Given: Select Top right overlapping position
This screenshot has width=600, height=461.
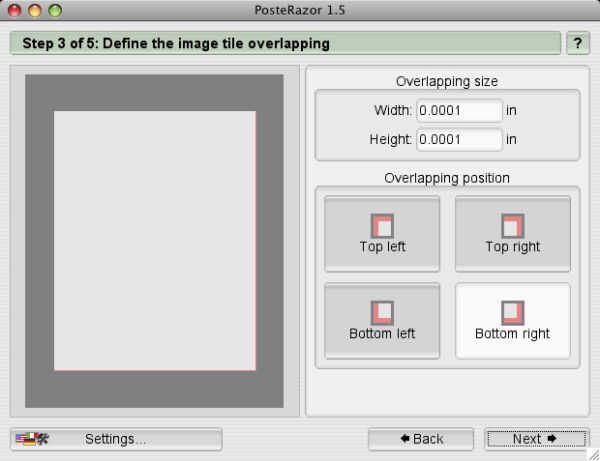Looking at the screenshot, I should tap(512, 234).
